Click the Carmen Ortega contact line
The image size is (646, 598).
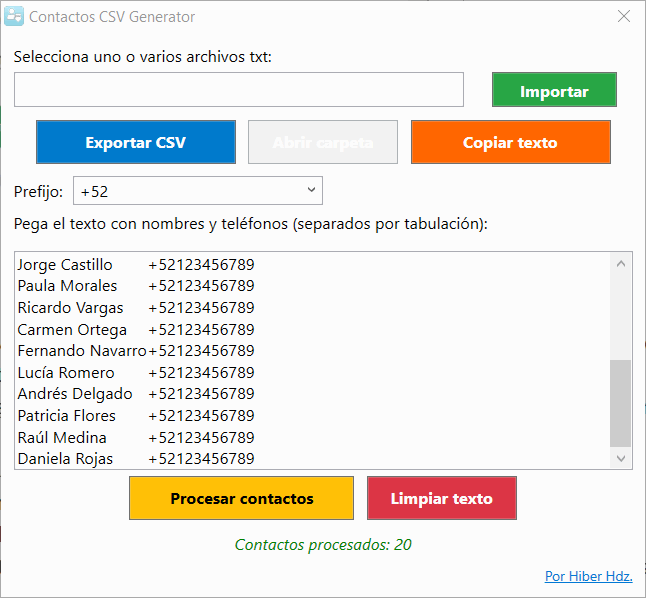[x=136, y=330]
